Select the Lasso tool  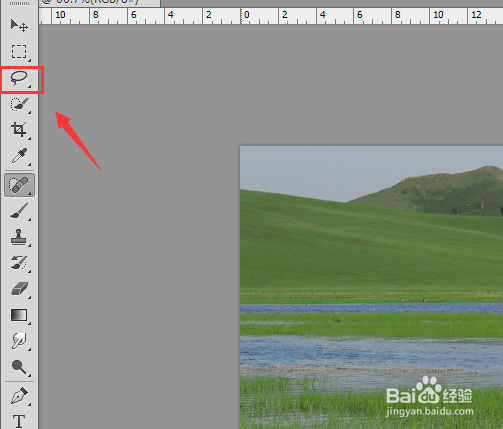point(19,79)
